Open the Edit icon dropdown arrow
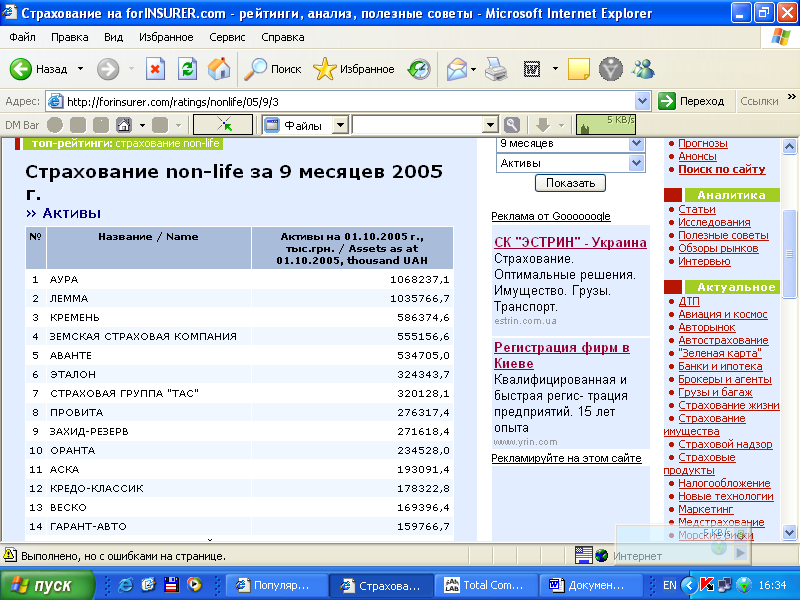Viewport: 800px width, 600px height. point(555,69)
